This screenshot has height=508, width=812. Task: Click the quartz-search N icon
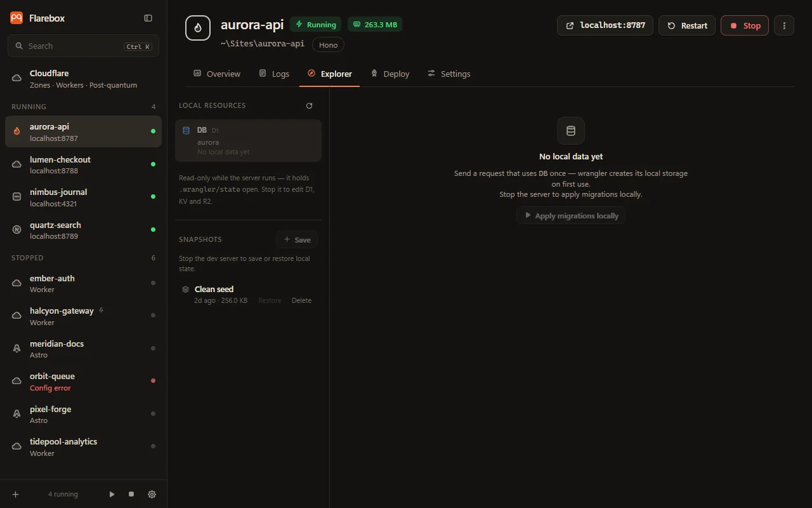tap(17, 230)
